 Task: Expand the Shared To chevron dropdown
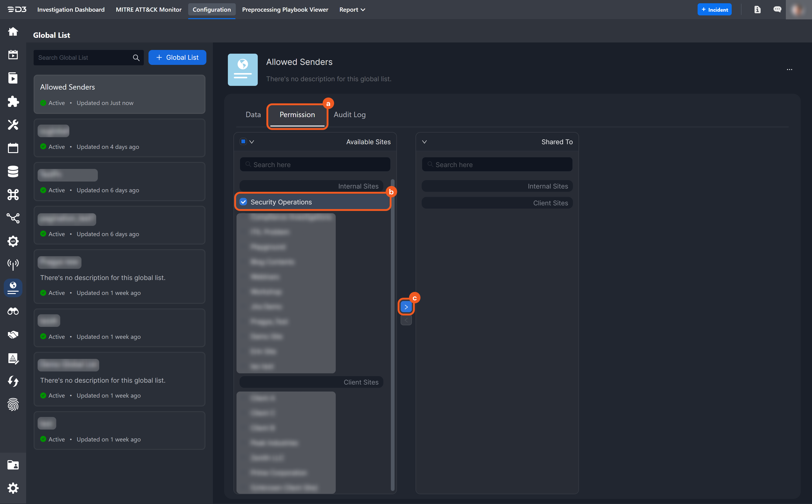click(x=424, y=142)
